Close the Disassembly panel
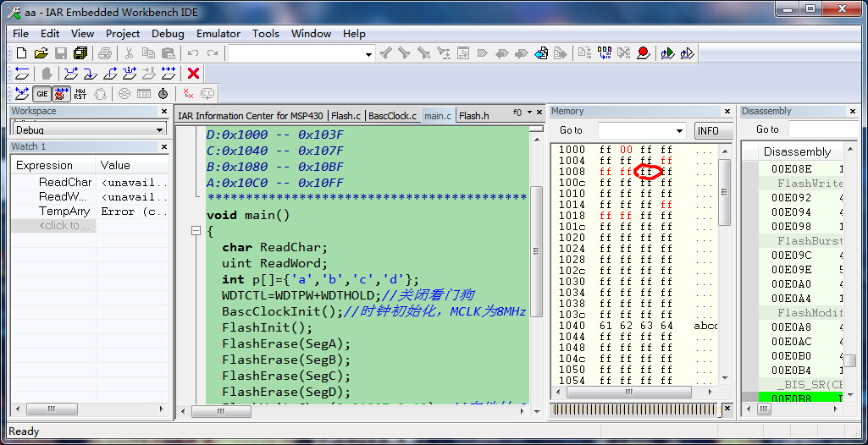The height and width of the screenshot is (445, 868). pos(853,111)
